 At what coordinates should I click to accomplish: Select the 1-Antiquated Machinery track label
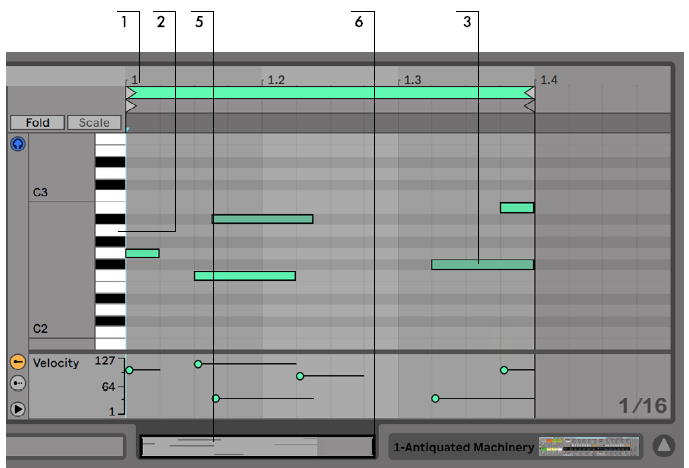click(462, 447)
